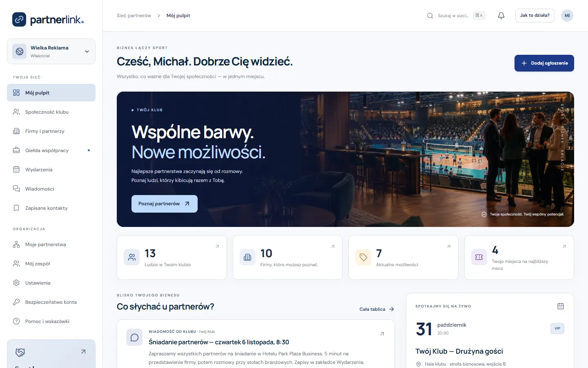
Task: Click breadcrumb chevron after Sieć partnerów
Action: 159,16
